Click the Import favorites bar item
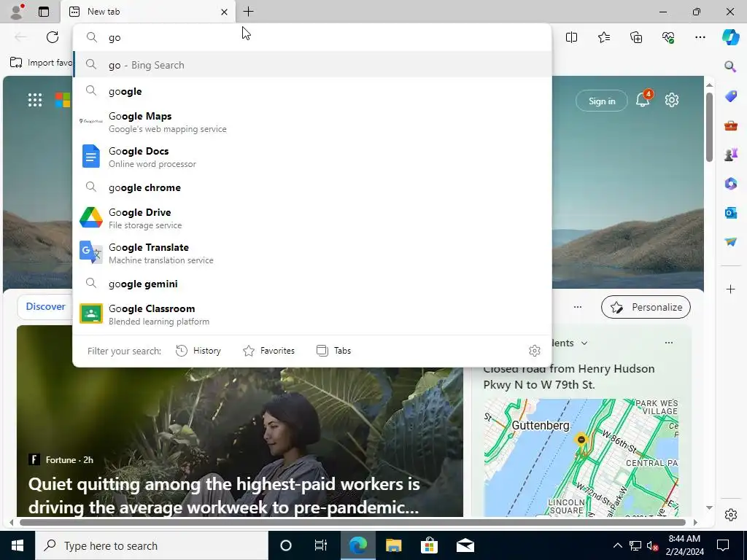The image size is (747, 560). point(42,63)
